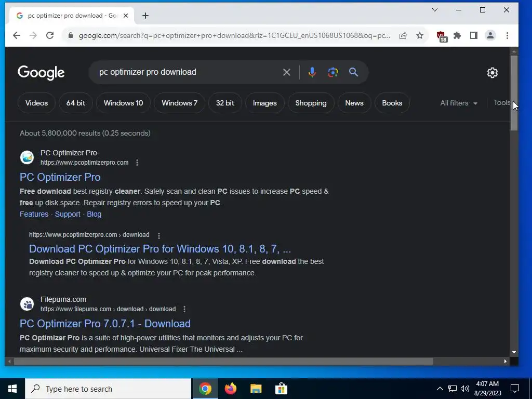
Task: Open options for pcoptimizerpro download sub-result
Action: (x=159, y=235)
